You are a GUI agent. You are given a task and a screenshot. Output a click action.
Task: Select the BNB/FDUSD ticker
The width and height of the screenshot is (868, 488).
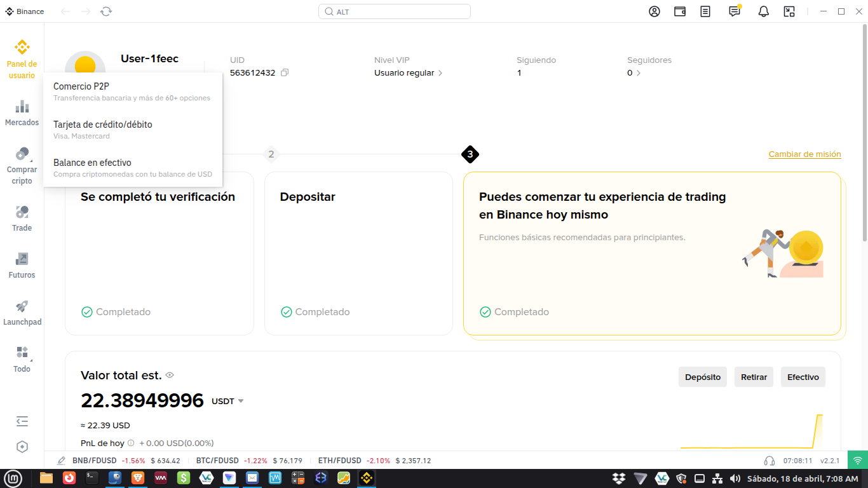(x=126, y=461)
